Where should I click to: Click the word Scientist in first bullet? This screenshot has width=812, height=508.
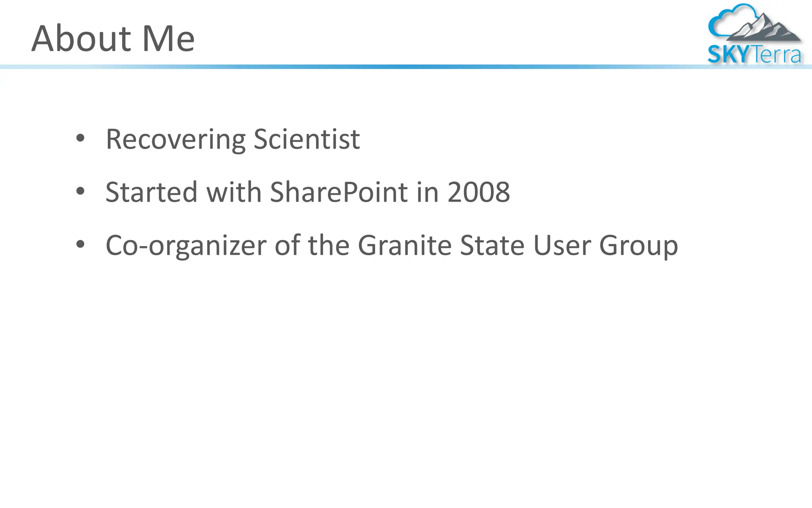[x=306, y=139]
